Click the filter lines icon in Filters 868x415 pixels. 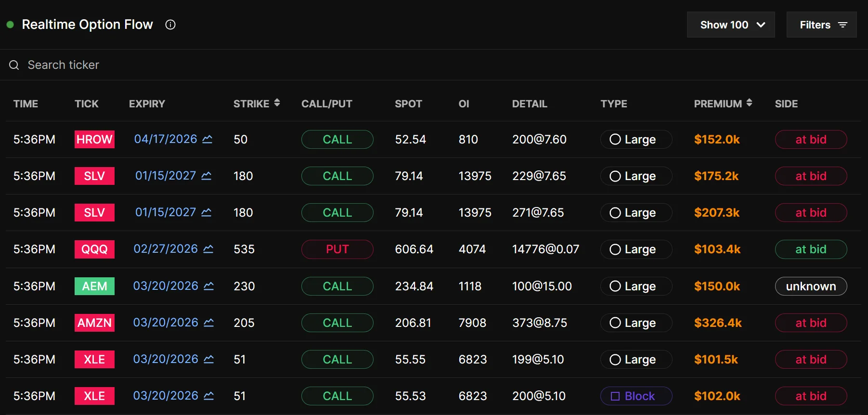click(842, 25)
